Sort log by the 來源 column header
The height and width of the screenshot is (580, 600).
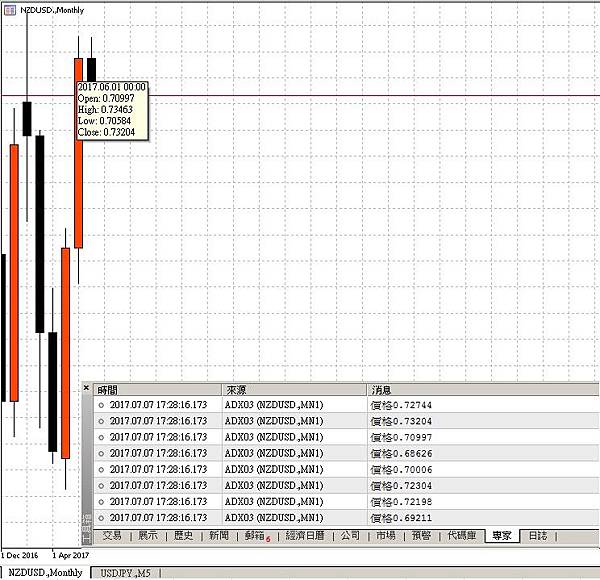pyautogui.click(x=294, y=390)
